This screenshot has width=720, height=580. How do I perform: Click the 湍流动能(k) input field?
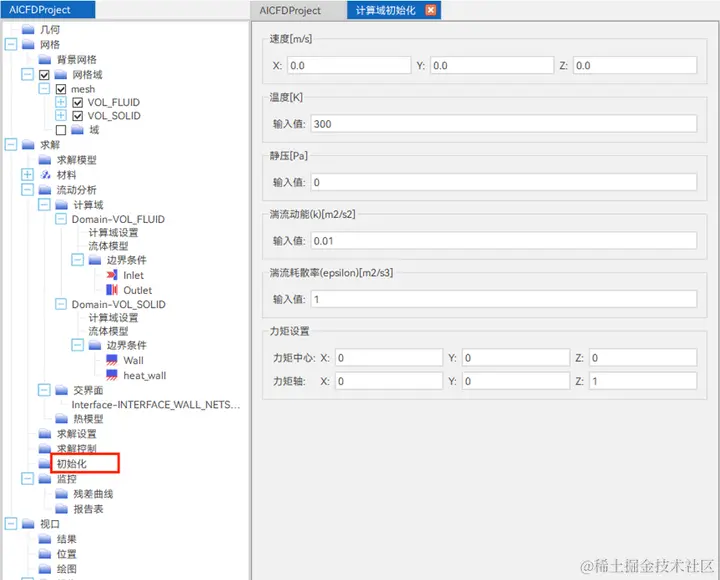tap(504, 241)
